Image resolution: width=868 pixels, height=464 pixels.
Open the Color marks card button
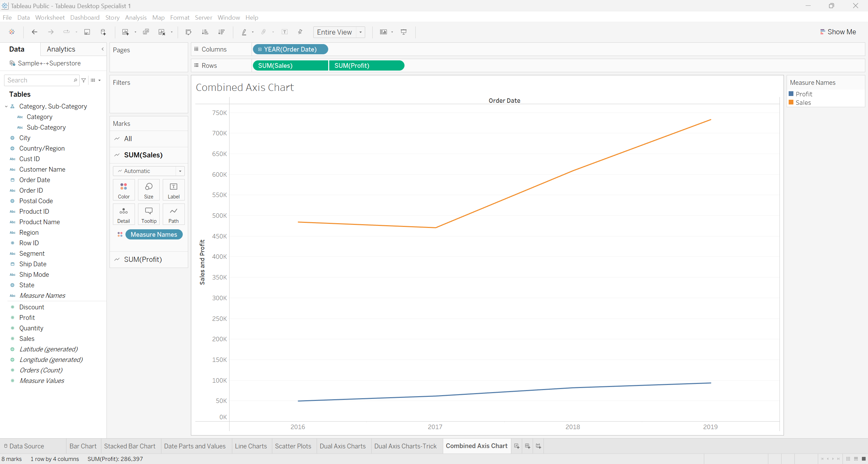tap(124, 190)
